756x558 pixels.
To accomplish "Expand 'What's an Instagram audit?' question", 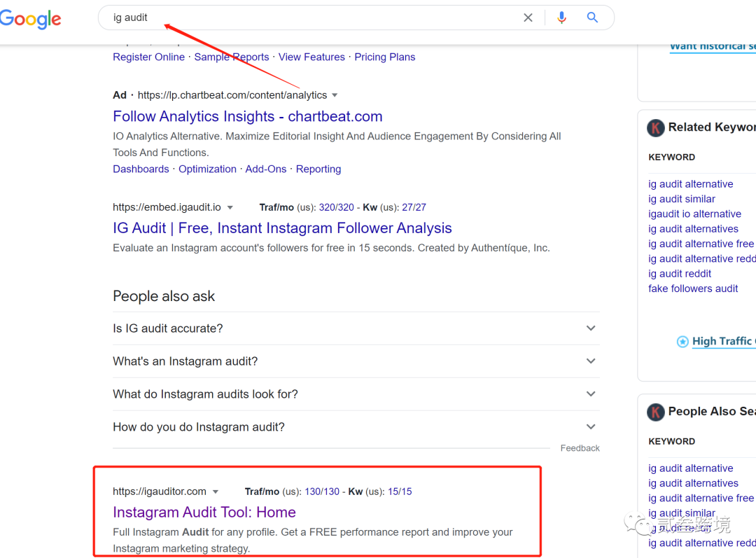I will click(591, 361).
